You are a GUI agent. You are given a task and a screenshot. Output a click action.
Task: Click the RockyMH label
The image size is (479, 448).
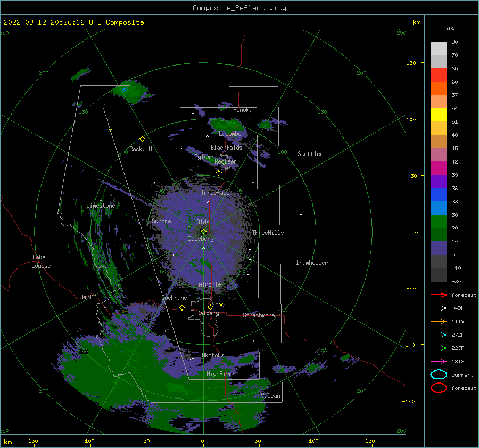(141, 149)
